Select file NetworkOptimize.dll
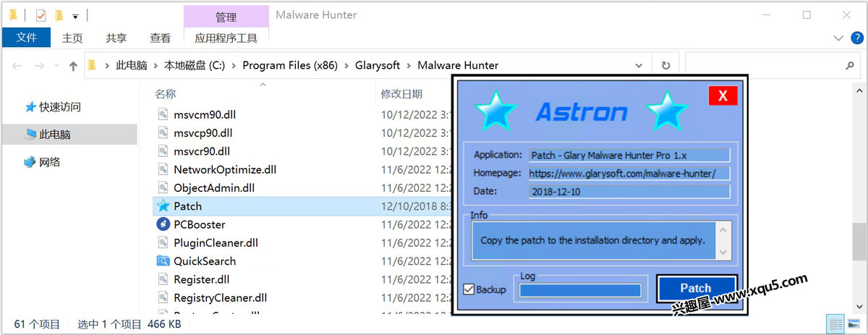Screen dimensions: 868x335 (225, 170)
